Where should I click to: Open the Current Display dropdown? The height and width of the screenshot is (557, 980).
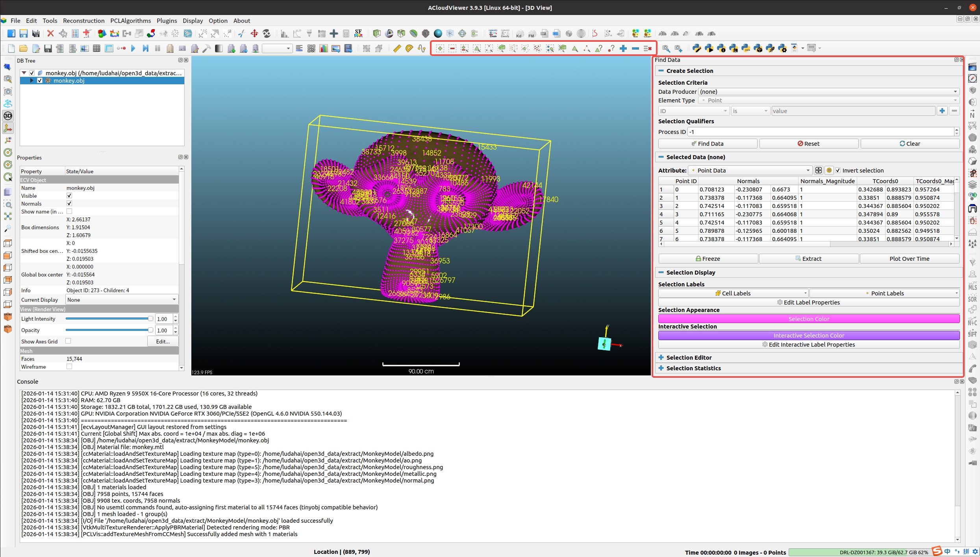(x=121, y=300)
